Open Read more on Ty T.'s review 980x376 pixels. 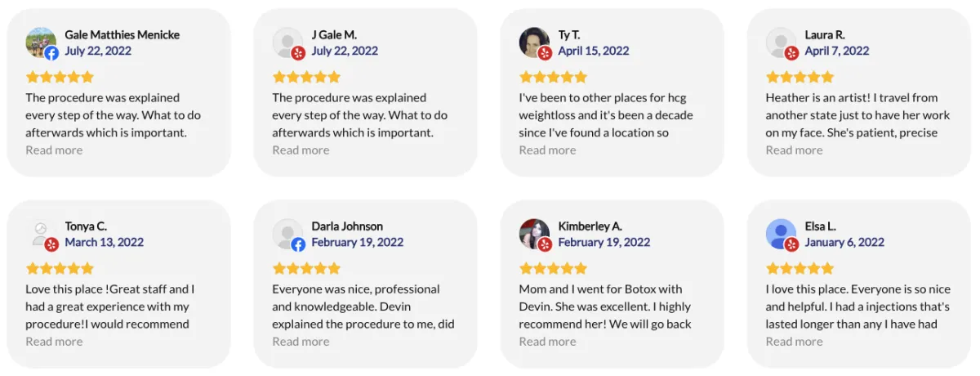[x=547, y=150]
